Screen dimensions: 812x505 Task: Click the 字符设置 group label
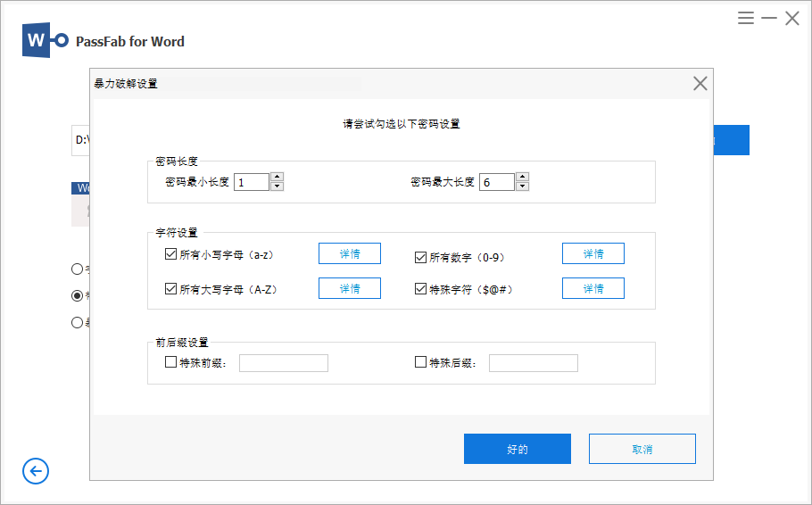177,233
